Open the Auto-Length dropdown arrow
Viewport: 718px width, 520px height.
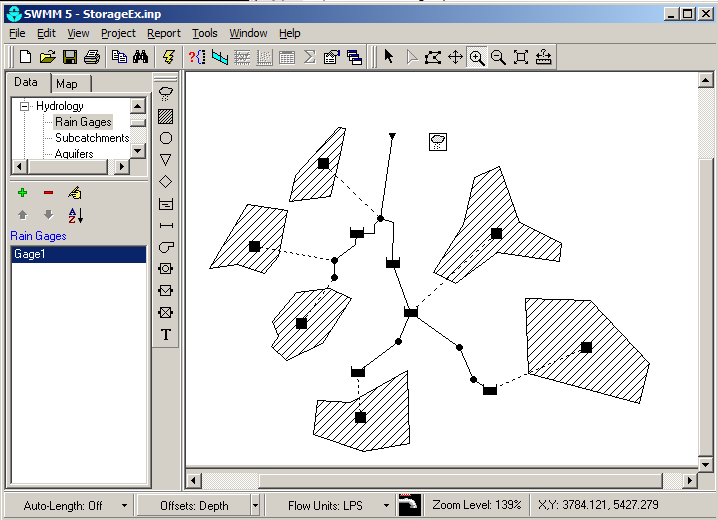[124, 506]
